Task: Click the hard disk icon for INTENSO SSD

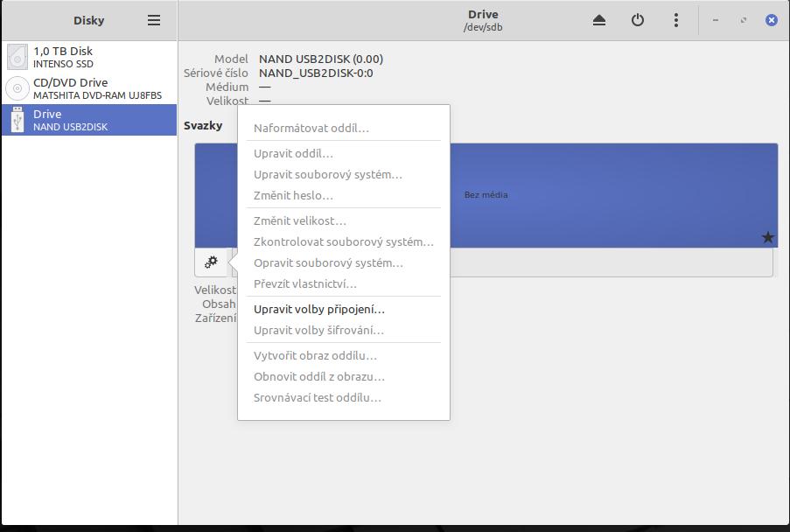Action: (17, 57)
